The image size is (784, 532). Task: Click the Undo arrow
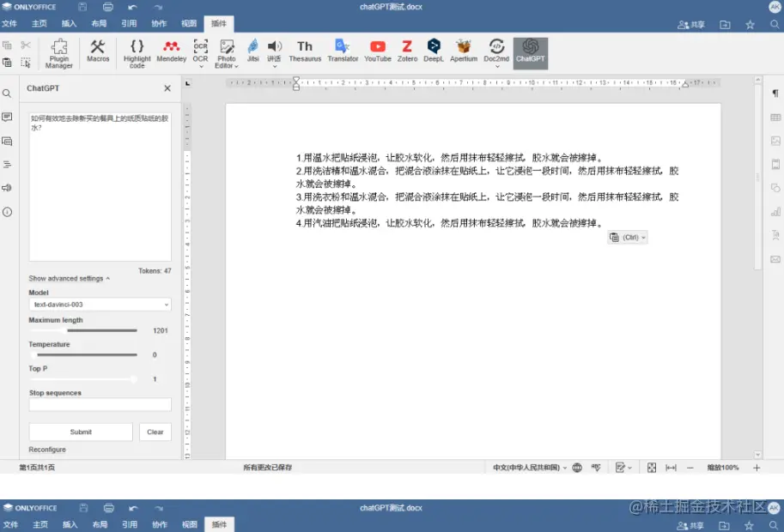coord(132,7)
